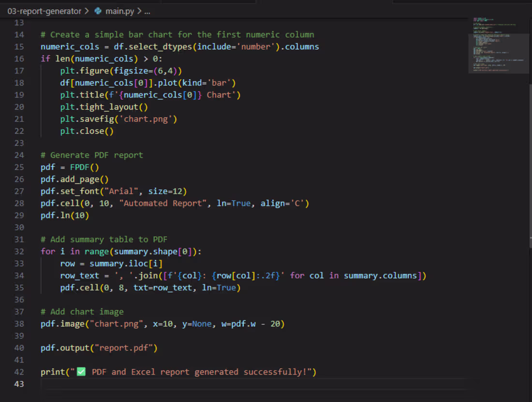Open the 03-report-generator breadcrumb folder
Image resolution: width=532 pixels, height=402 pixels.
[44, 11]
